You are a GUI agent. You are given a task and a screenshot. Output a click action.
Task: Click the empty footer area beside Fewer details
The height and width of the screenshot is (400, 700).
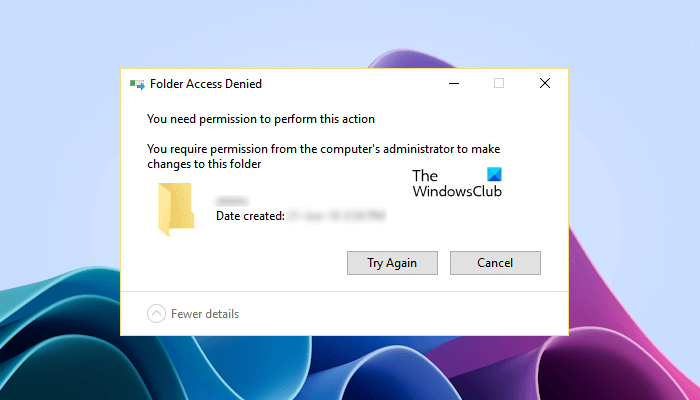[x=400, y=314]
